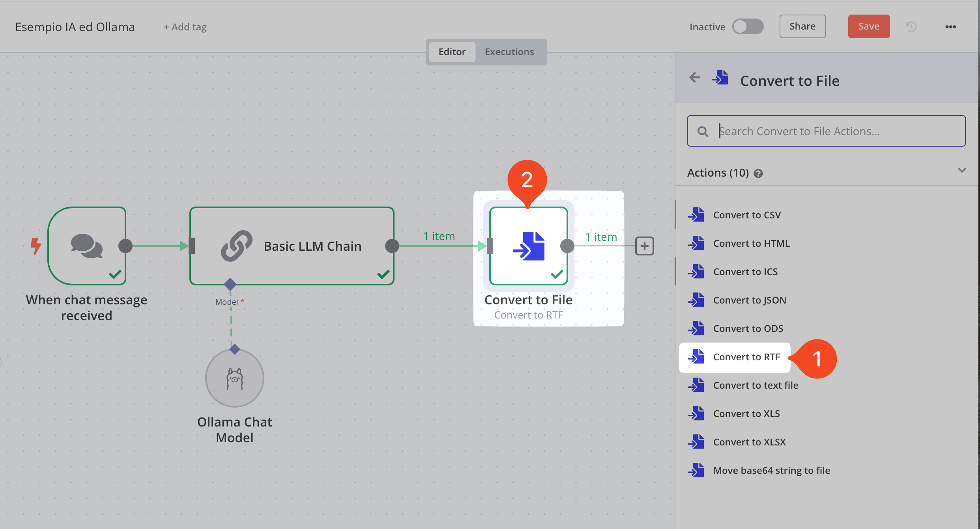The image size is (980, 529).
Task: Switch to the Executions tab
Action: [509, 52]
